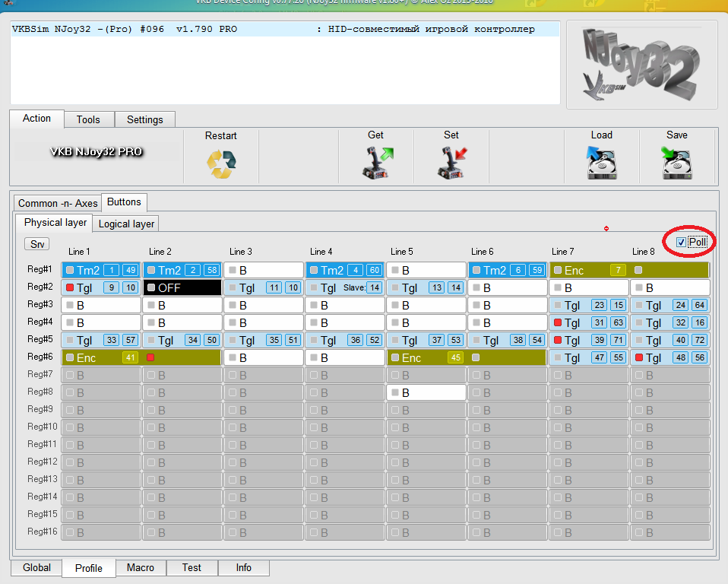The width and height of the screenshot is (728, 584).
Task: Click the VKB NJoy32 PRO label button
Action: (x=96, y=152)
